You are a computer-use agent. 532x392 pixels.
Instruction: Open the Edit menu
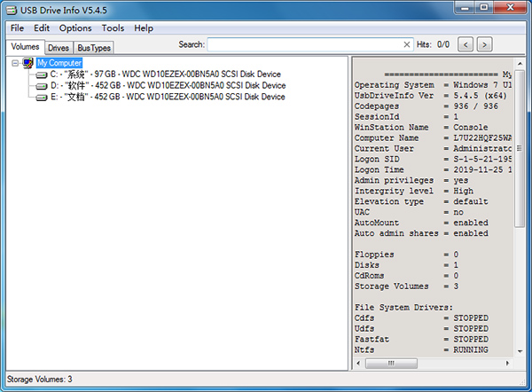click(42, 28)
